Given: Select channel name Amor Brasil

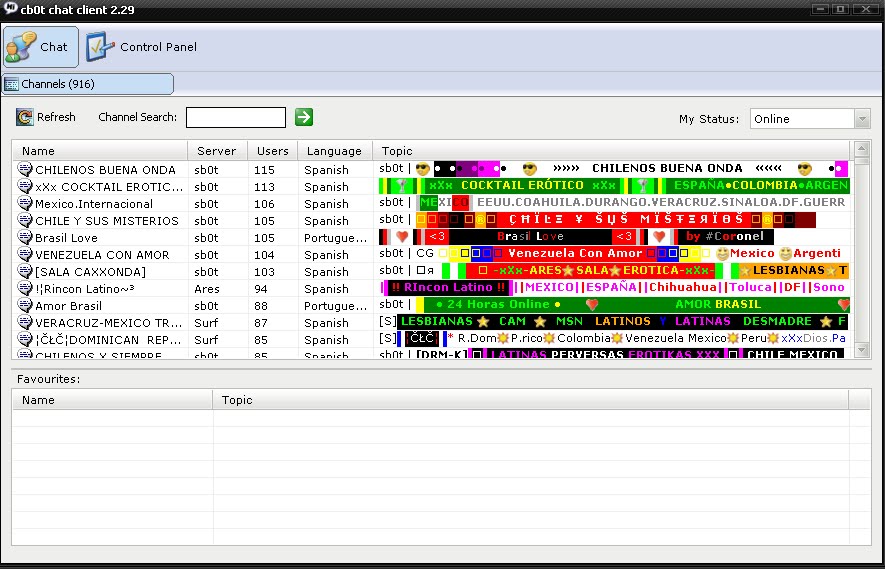Looking at the screenshot, I should pos(68,305).
